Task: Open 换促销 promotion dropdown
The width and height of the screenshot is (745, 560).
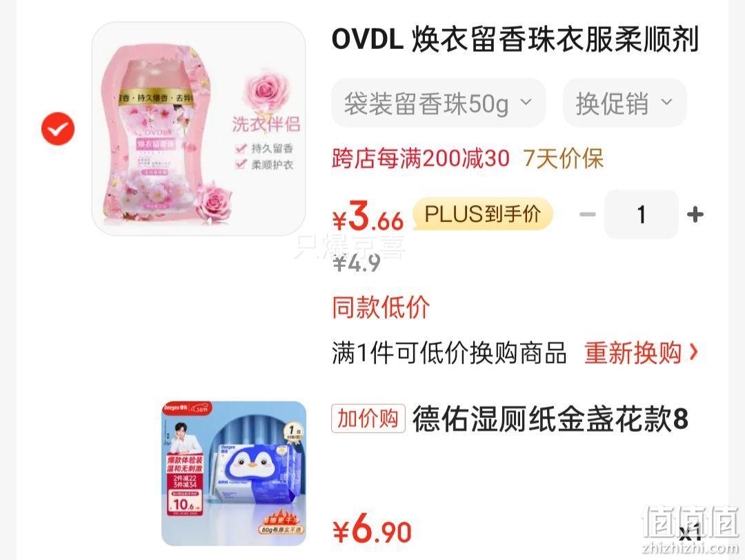Action: pos(625,103)
